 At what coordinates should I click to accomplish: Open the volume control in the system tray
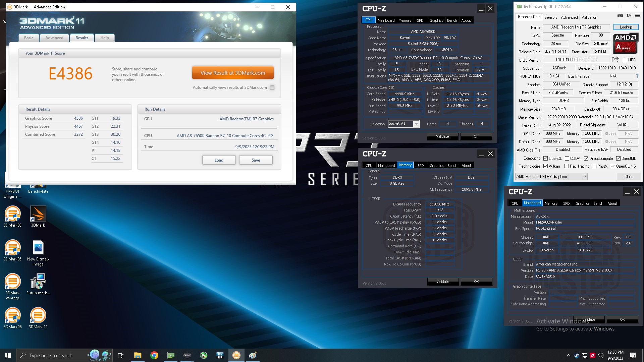pyautogui.click(x=601, y=355)
